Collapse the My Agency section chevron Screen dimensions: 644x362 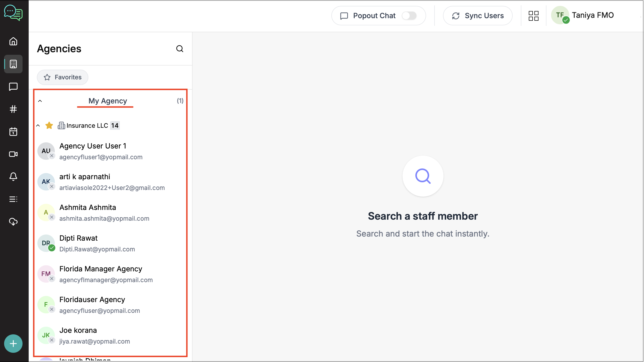[40, 101]
